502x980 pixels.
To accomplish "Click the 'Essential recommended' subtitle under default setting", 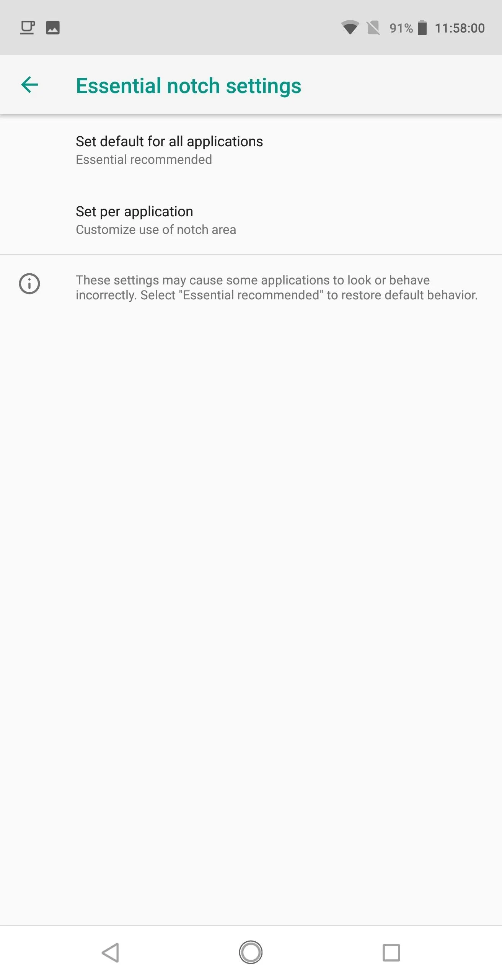I will pos(144,160).
